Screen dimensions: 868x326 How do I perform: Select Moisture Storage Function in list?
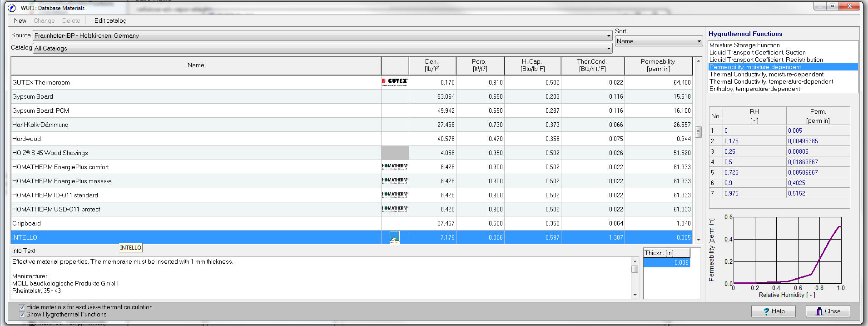pyautogui.click(x=744, y=45)
